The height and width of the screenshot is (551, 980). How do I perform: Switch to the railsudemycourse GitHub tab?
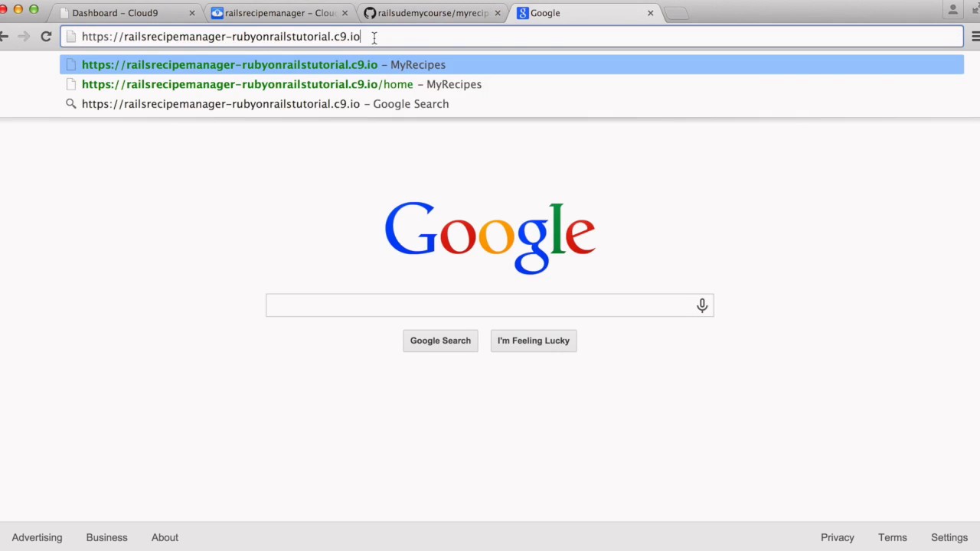point(433,13)
